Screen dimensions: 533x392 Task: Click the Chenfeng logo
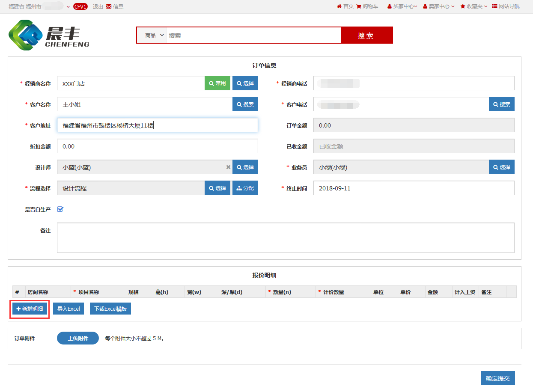(49, 35)
